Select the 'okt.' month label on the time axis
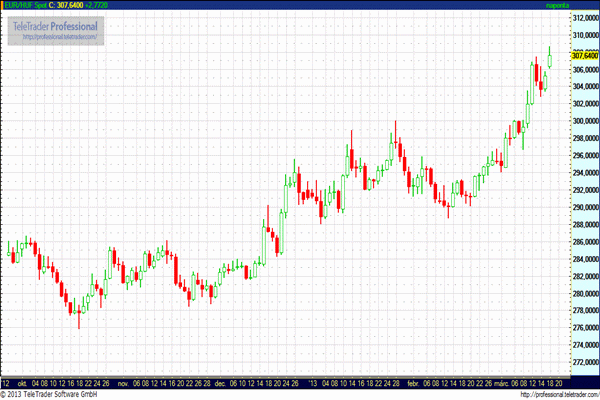The width and height of the screenshot is (600, 400). point(20,382)
